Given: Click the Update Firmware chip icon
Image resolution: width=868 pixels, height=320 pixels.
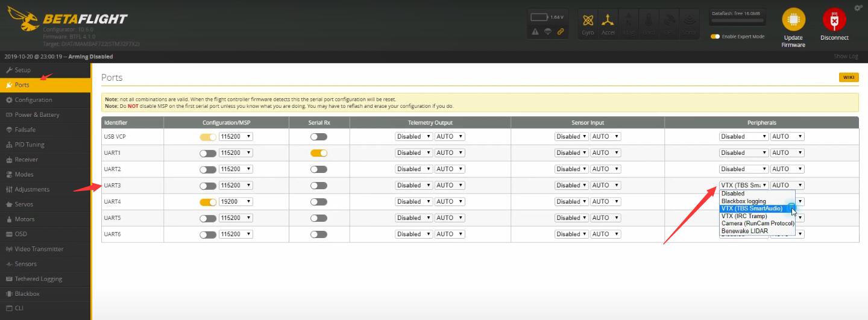Looking at the screenshot, I should click(x=793, y=20).
